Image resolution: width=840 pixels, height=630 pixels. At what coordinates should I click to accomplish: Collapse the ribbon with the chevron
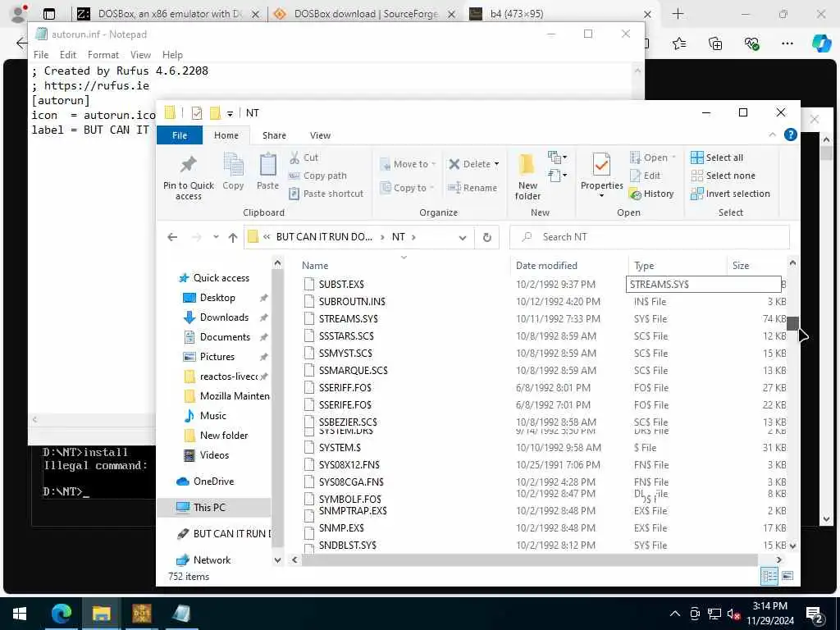click(772, 135)
